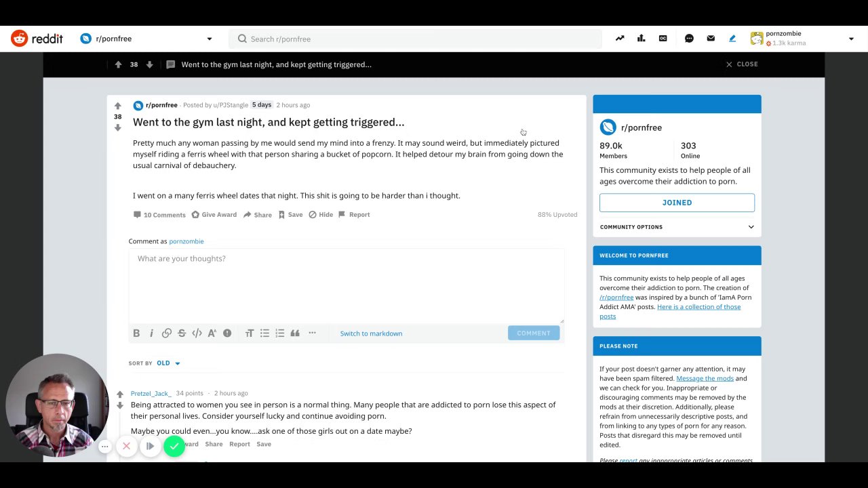868x488 pixels.
Task: Click the create post pencil icon
Action: tap(732, 39)
